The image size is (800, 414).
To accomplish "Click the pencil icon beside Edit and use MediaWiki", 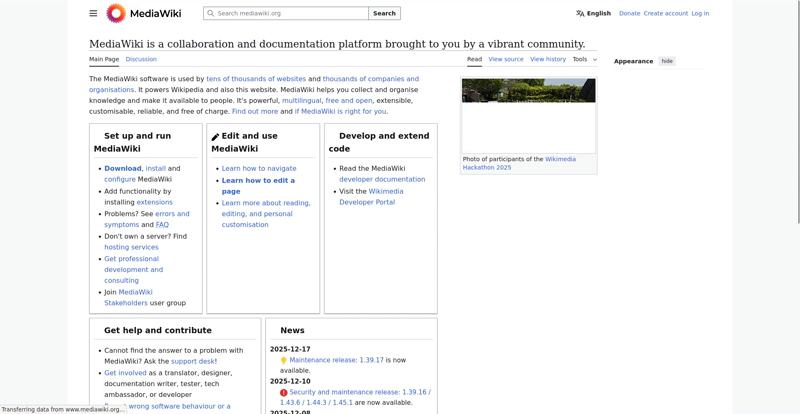I will pyautogui.click(x=215, y=136).
